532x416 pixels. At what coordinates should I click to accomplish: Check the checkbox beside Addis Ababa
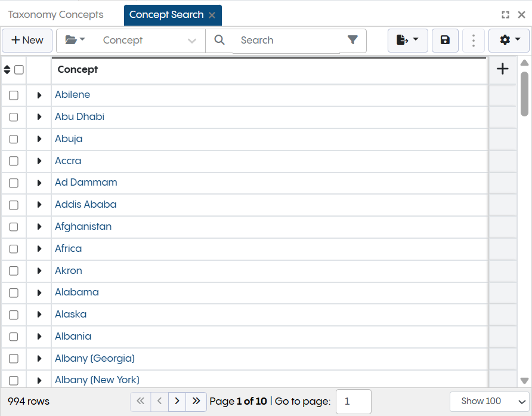pyautogui.click(x=13, y=205)
